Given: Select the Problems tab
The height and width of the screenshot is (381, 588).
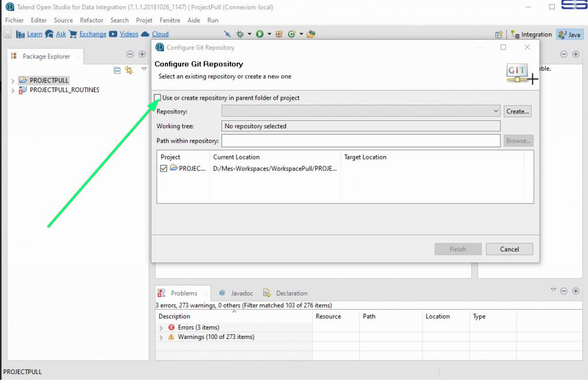Looking at the screenshot, I should click(182, 294).
